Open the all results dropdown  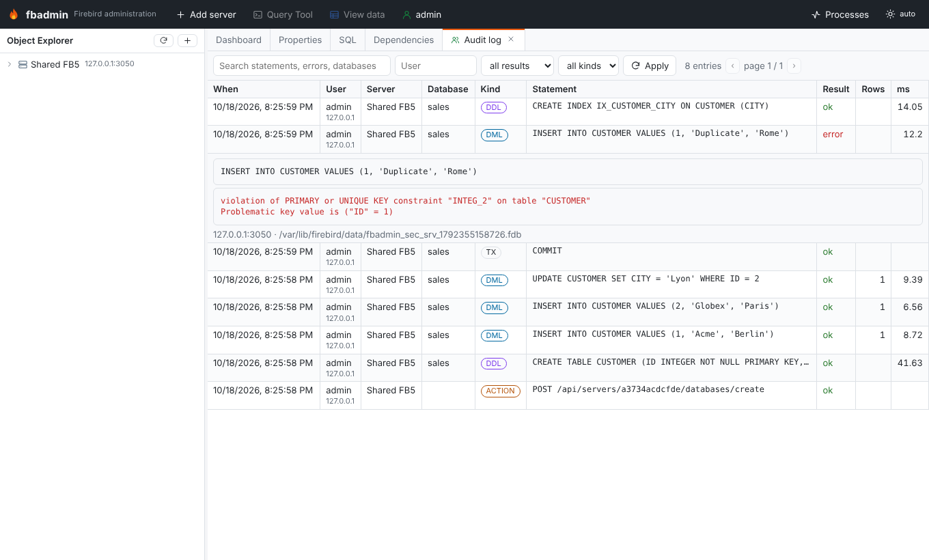coord(517,66)
